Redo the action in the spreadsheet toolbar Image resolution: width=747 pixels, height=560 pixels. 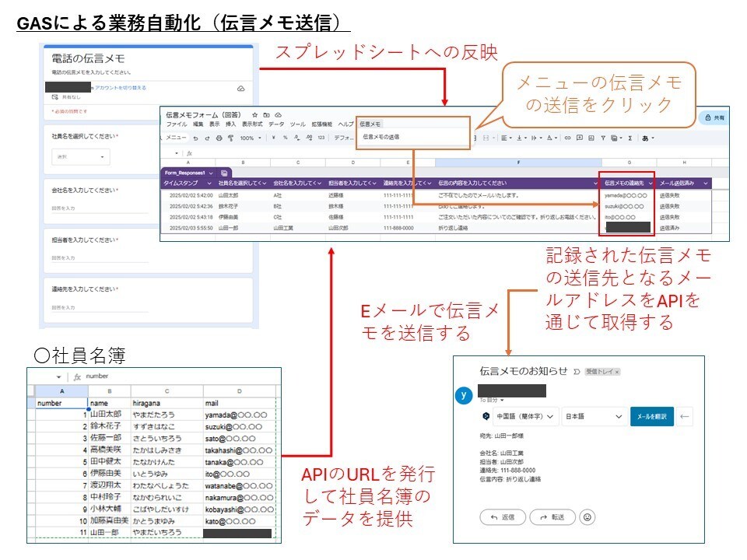[207, 138]
